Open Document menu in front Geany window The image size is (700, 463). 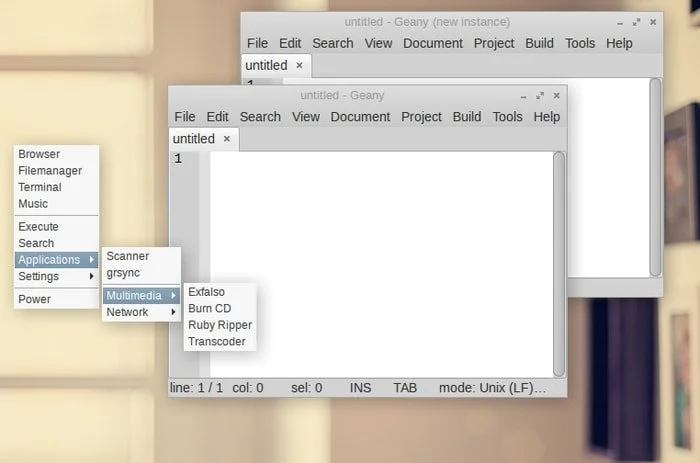click(x=360, y=117)
